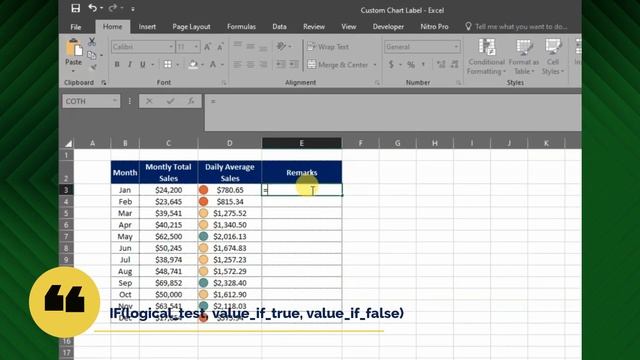This screenshot has width=640, height=360.
Task: Open the font size dropdown
Action: (x=196, y=47)
